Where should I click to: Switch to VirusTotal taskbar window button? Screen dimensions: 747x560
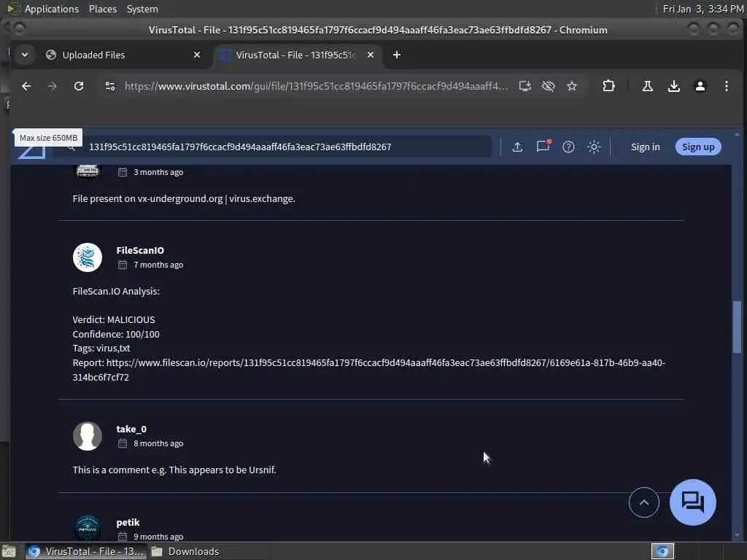tap(85, 551)
